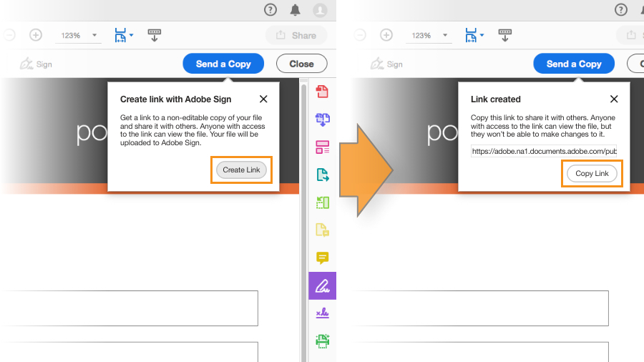Click the Export PDF teal sidebar icon
The height and width of the screenshot is (362, 644).
[x=322, y=175]
